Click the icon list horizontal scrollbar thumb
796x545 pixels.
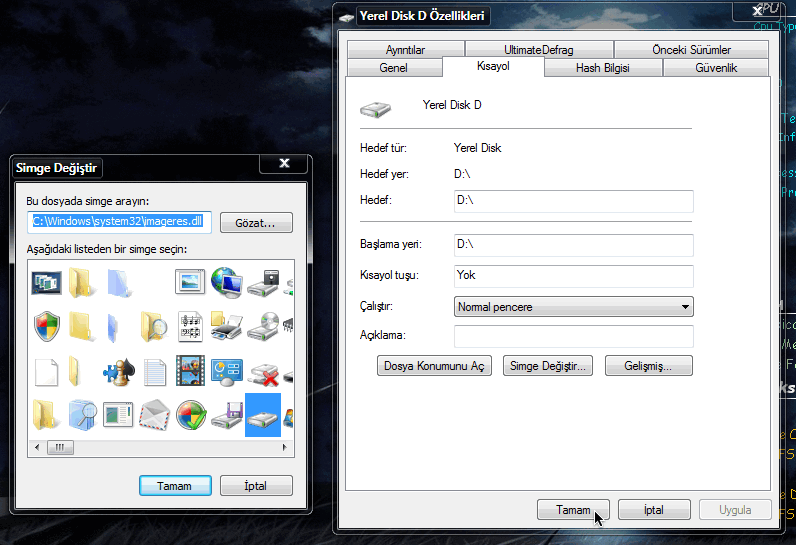(60, 447)
